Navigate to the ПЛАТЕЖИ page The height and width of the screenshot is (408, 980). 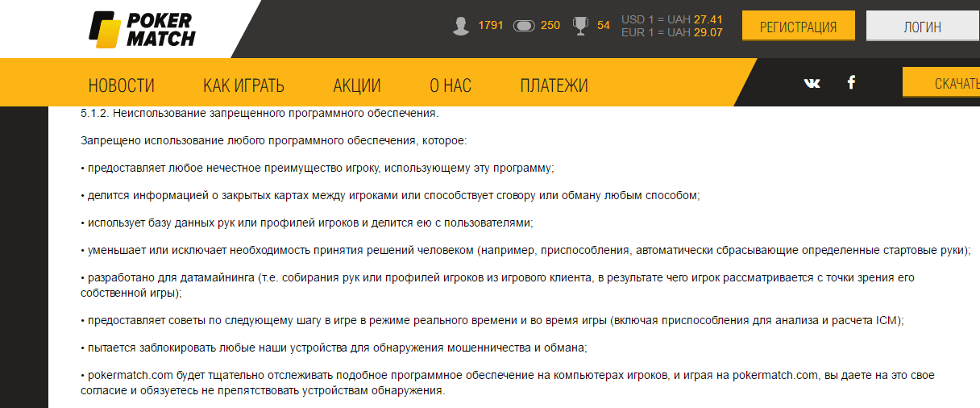pos(554,85)
